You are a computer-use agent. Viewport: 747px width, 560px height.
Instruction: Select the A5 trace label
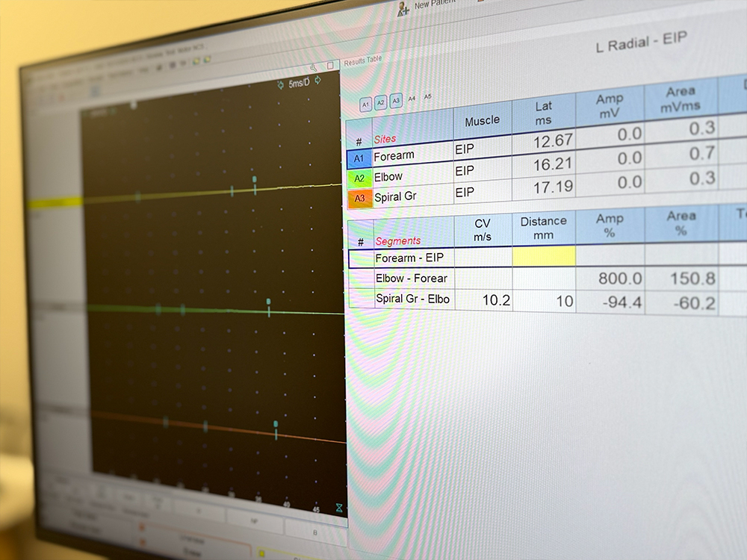428,96
